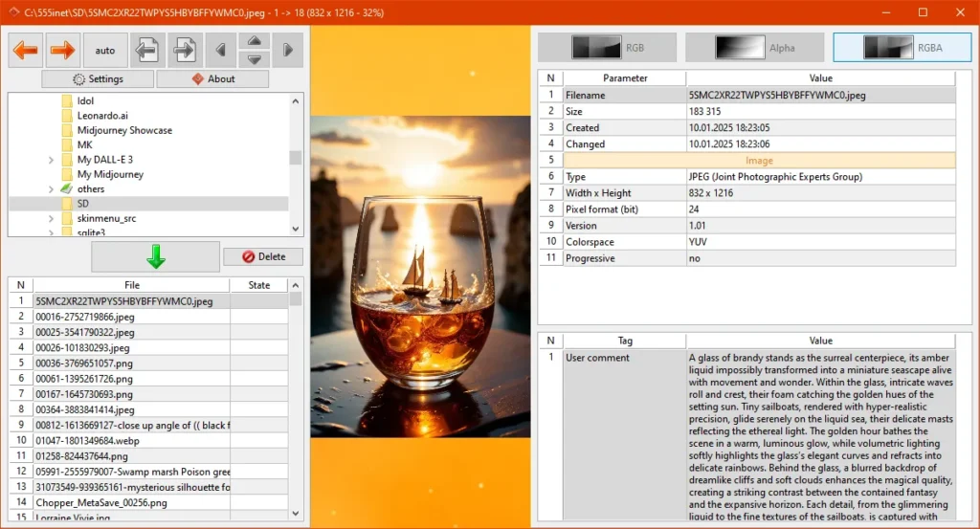Click the grey page-with-left-arrow icon
980x529 pixels.
147,50
